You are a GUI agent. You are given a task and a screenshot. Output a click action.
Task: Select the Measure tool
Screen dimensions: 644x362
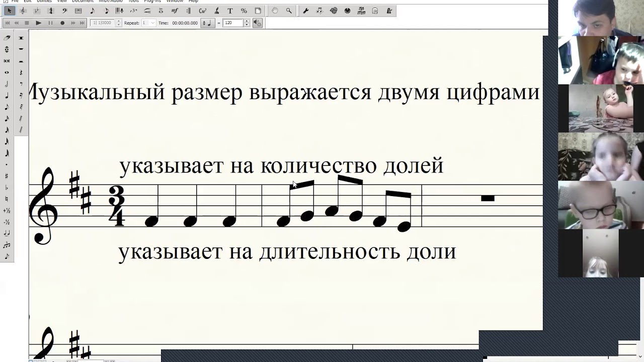[78, 11]
